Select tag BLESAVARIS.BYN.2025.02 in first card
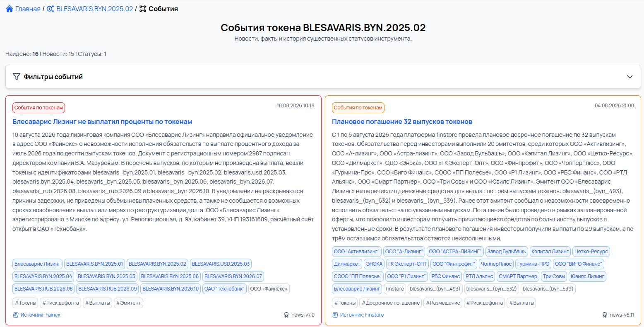Image resolution: width=644 pixels, height=327 pixels. coord(158,264)
